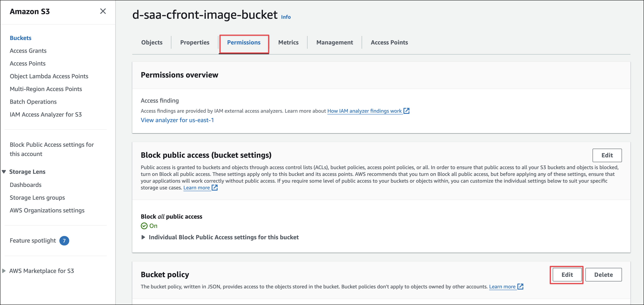Open Feature spotlight badge showing 7

[64, 241]
